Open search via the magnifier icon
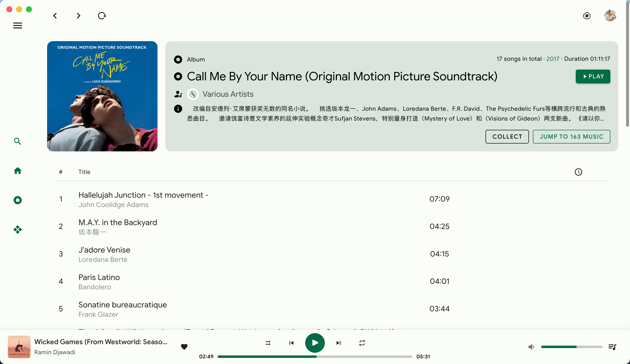The height and width of the screenshot is (364, 630). point(17,141)
